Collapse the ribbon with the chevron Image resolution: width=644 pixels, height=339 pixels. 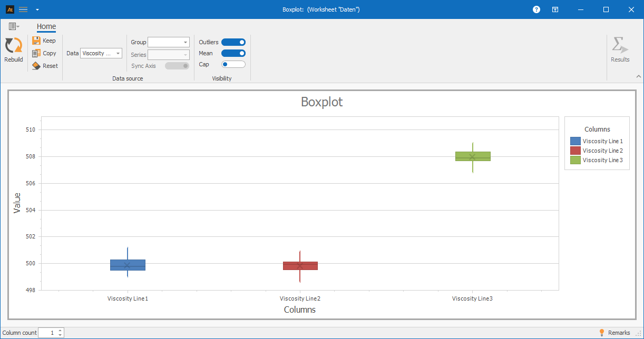(x=639, y=76)
